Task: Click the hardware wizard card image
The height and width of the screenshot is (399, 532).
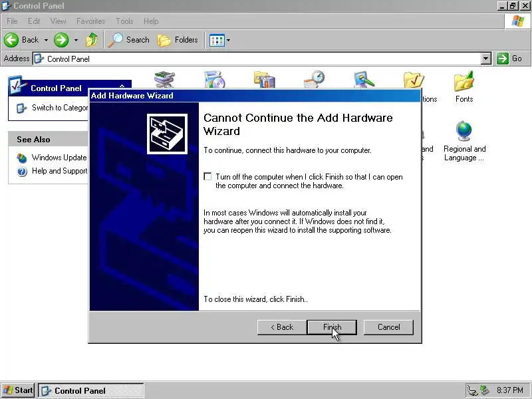Action: point(167,134)
